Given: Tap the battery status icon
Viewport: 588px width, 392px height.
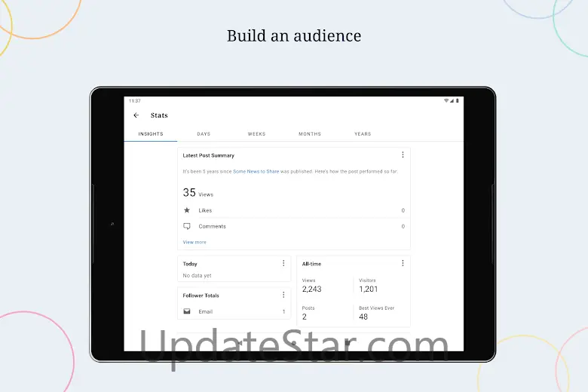Looking at the screenshot, I should tap(457, 100).
